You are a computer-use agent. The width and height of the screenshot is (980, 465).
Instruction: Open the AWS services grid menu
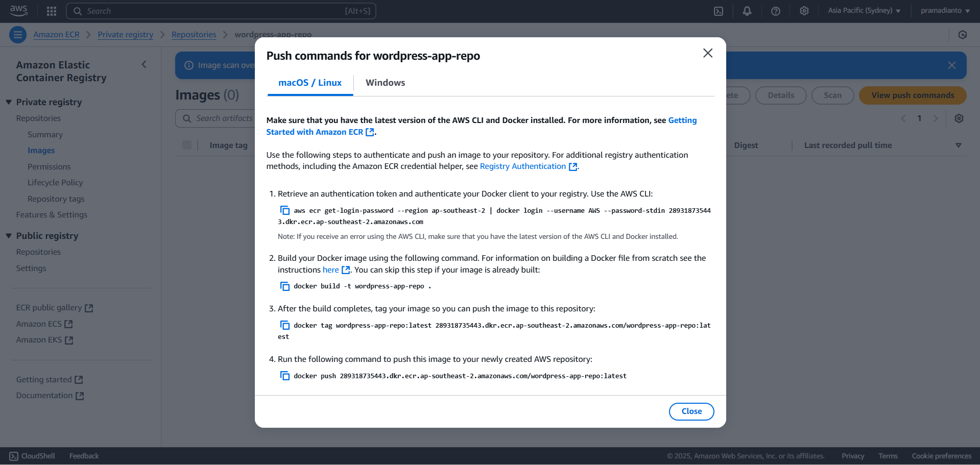pos(52,11)
